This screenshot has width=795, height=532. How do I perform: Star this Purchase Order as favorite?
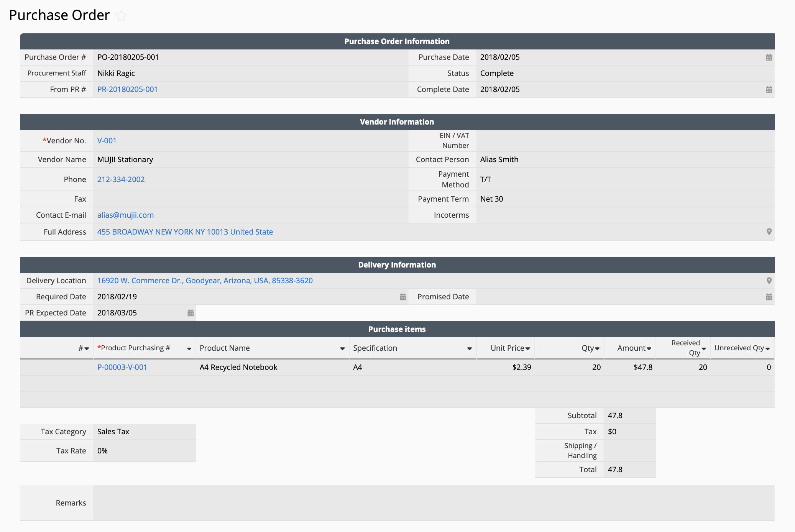tap(121, 16)
